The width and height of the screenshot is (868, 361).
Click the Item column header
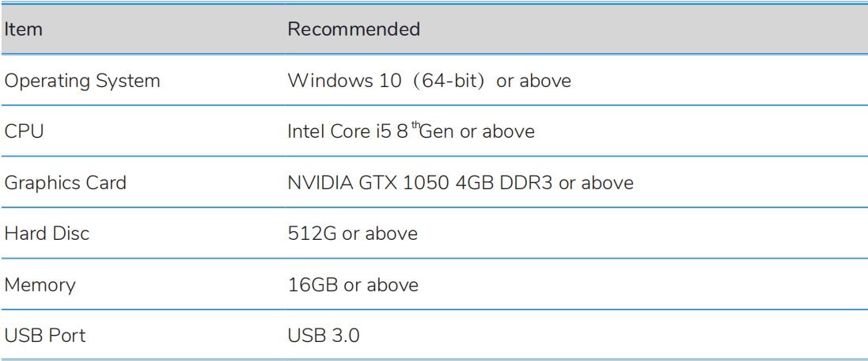tap(24, 30)
